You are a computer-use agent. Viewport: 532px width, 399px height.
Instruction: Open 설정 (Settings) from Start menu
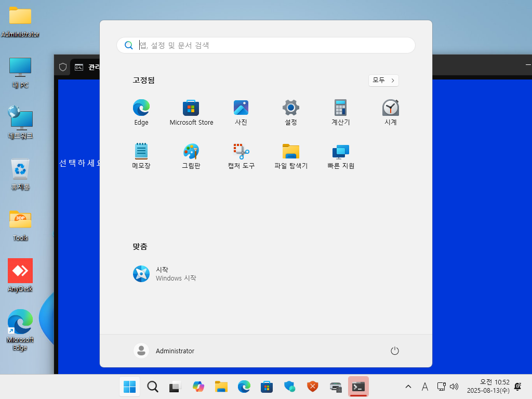tap(291, 113)
